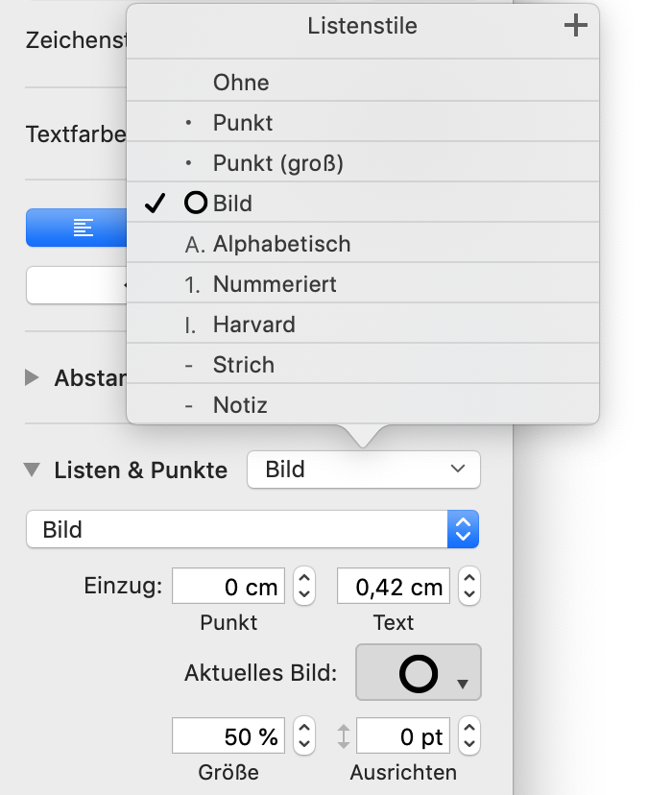Select the checked Bild list style
The width and height of the screenshot is (672, 795).
[233, 204]
